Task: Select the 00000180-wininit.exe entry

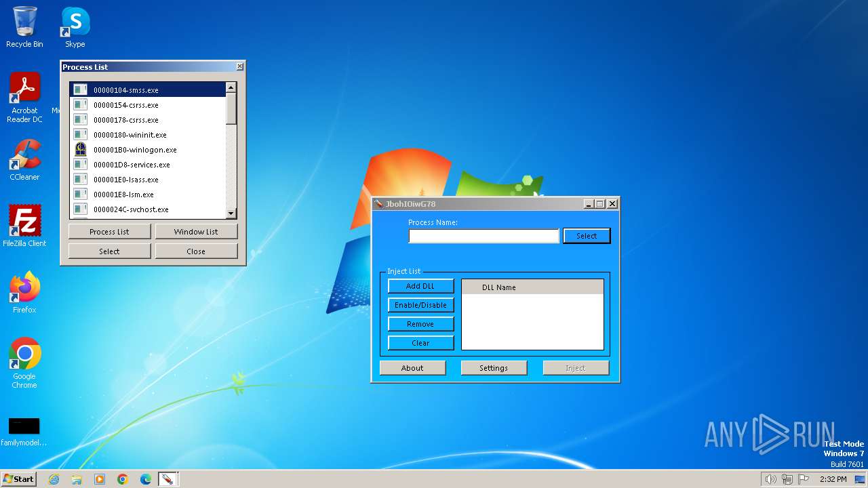Action: [148, 134]
